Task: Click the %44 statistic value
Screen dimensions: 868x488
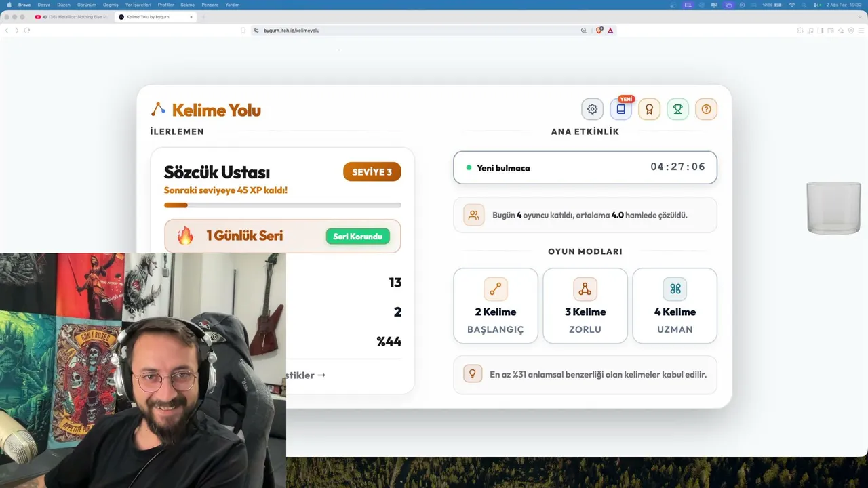Action: [389, 342]
